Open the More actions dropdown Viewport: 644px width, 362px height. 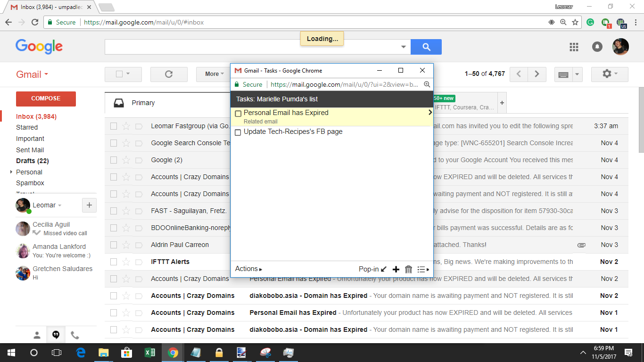215,74
